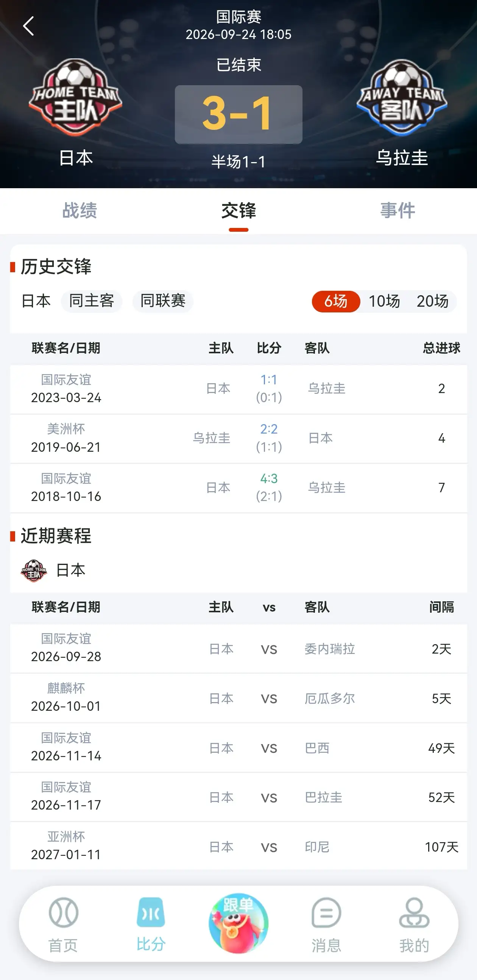Tap small Japan badge in 近期赛程

coord(34,571)
